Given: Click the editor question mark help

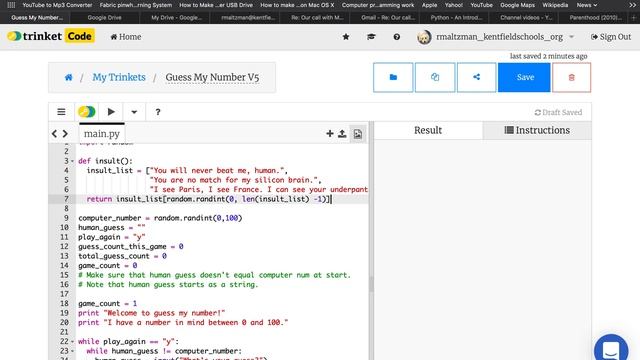Looking at the screenshot, I should pyautogui.click(x=158, y=112).
